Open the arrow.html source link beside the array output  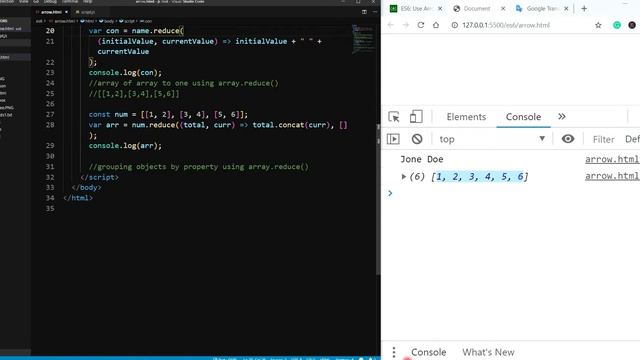[x=612, y=176]
